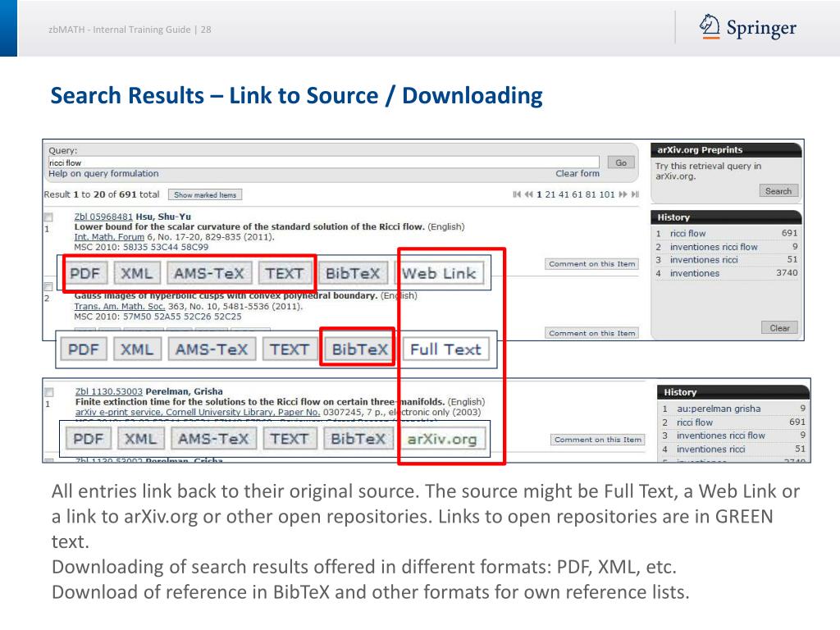The height and width of the screenshot is (630, 840).
Task: Go to previous results page icon
Action: click(529, 194)
